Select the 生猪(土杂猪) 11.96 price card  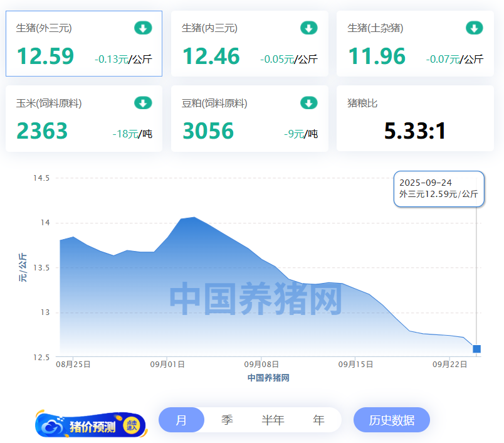point(415,44)
